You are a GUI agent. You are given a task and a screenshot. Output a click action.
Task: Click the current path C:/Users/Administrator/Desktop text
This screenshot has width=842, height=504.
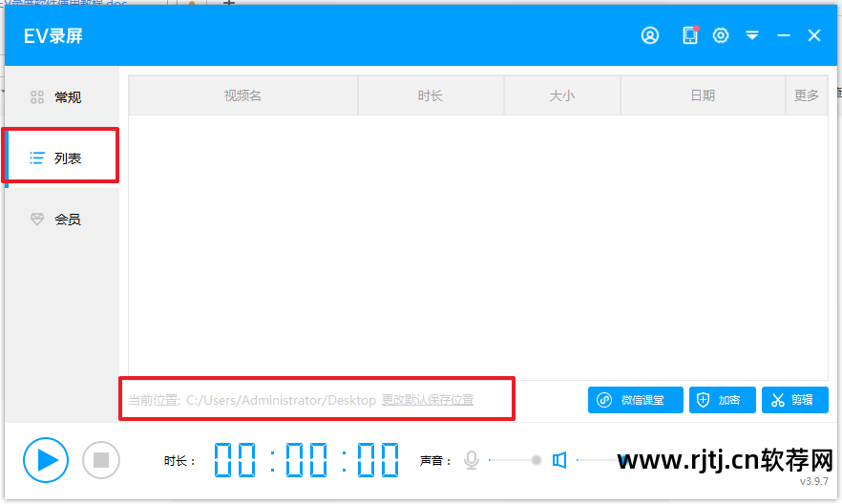pos(281,400)
